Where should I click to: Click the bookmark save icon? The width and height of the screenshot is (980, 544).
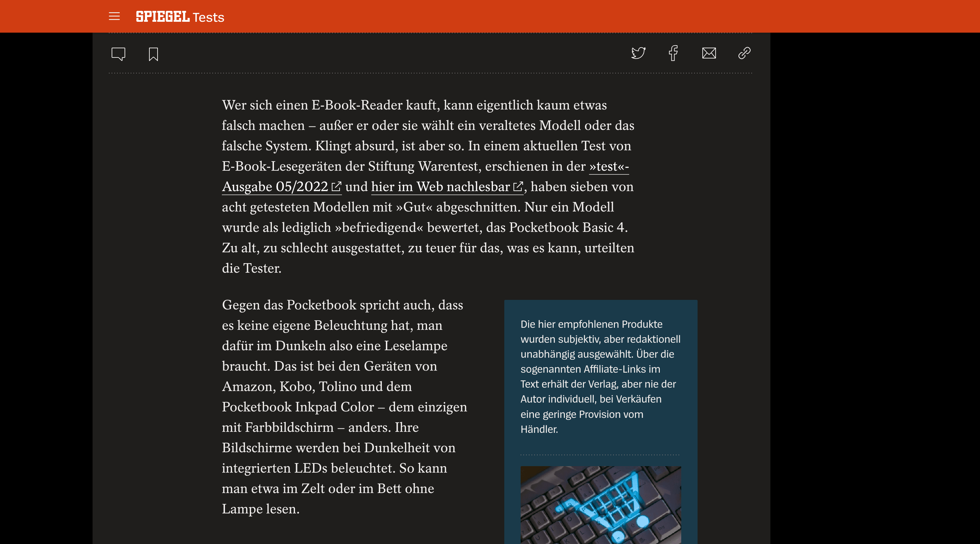(x=153, y=53)
